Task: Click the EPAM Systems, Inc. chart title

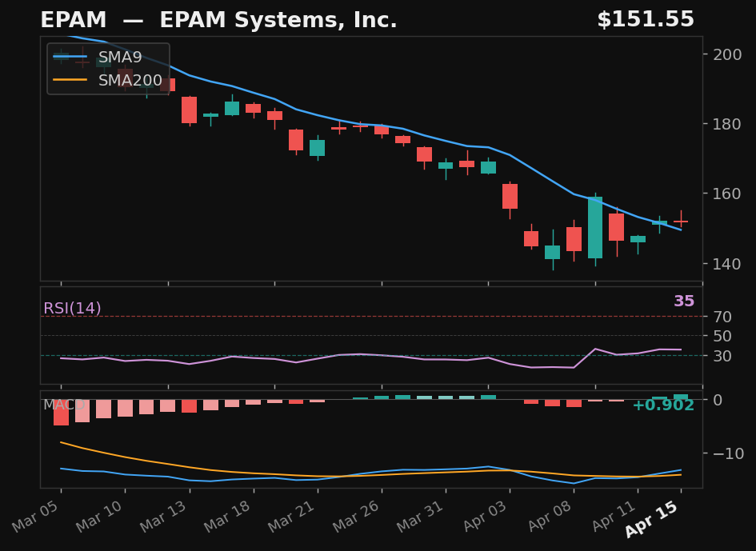Action: pos(218,20)
